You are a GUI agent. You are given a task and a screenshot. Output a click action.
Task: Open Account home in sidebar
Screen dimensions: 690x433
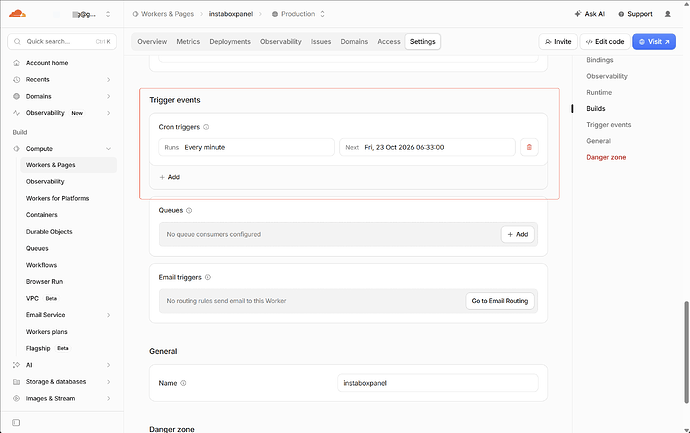[x=47, y=63]
